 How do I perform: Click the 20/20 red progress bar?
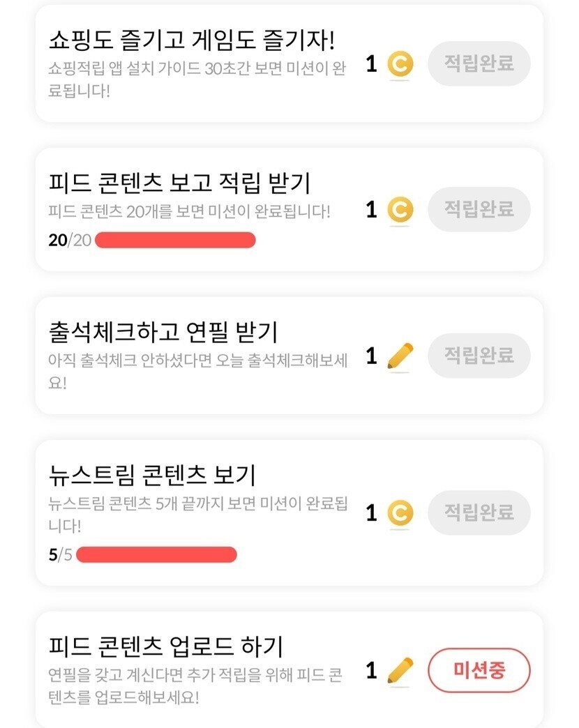pos(175,241)
